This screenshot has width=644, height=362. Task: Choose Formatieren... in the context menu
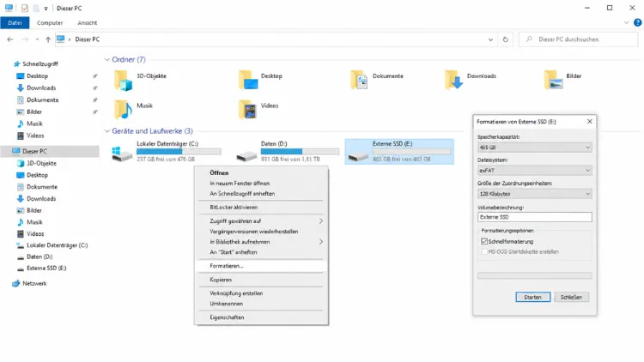pos(261,266)
